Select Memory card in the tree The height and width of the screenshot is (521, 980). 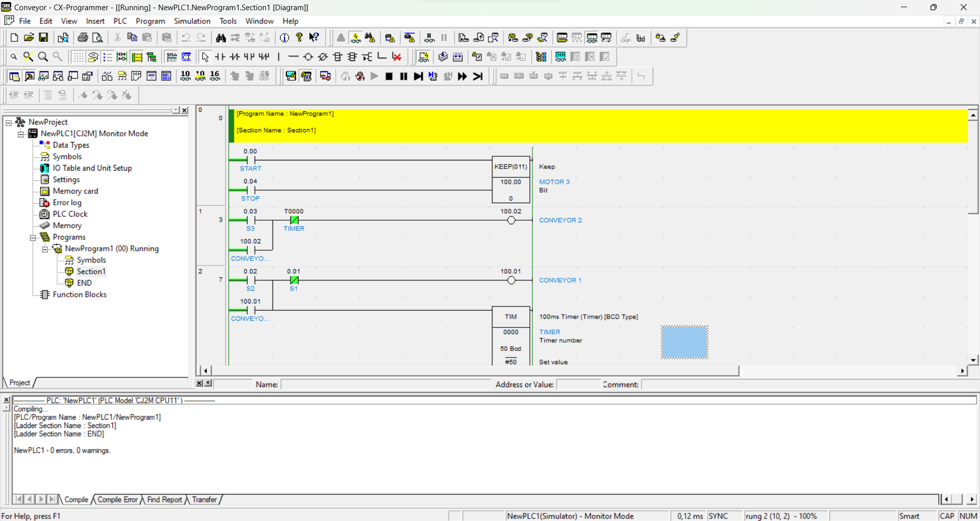point(76,191)
